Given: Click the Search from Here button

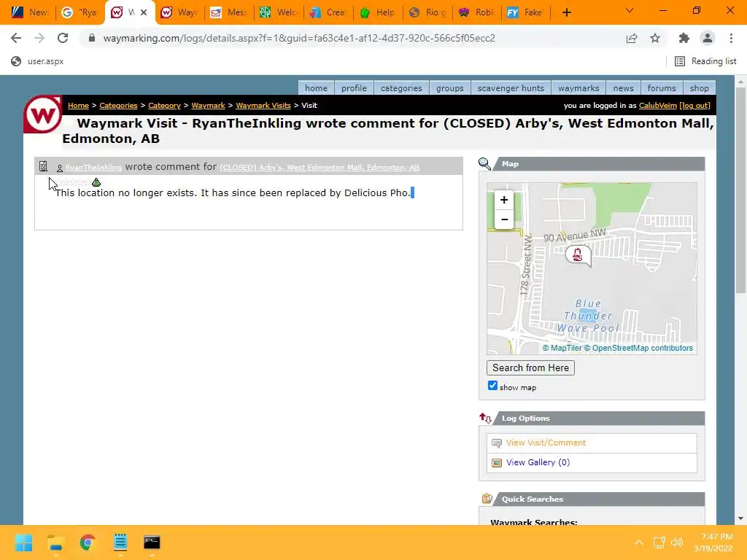Looking at the screenshot, I should 531,367.
